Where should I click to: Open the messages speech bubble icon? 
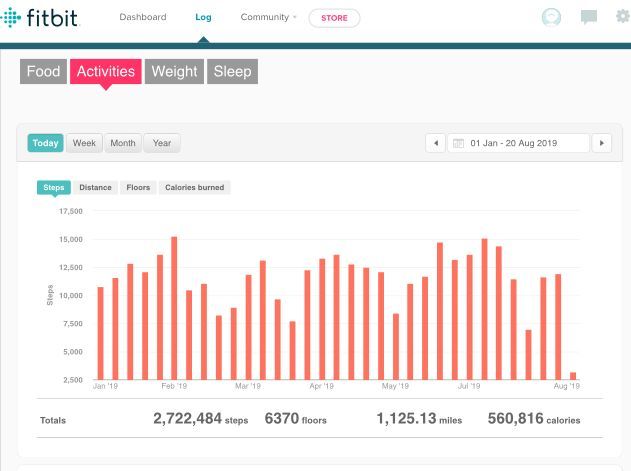click(589, 17)
